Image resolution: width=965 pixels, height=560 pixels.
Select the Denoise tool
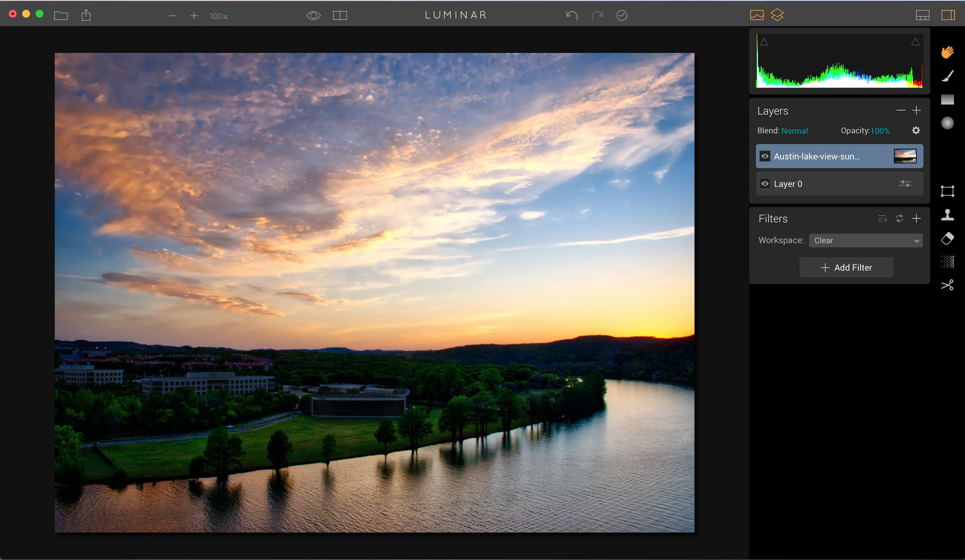(x=947, y=262)
